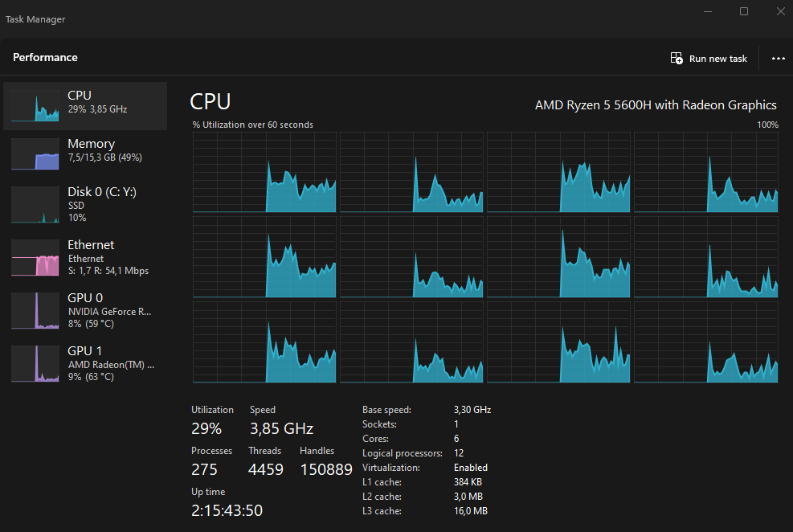The height and width of the screenshot is (532, 793).
Task: Open the three-dot more options menu
Action: coord(778,59)
